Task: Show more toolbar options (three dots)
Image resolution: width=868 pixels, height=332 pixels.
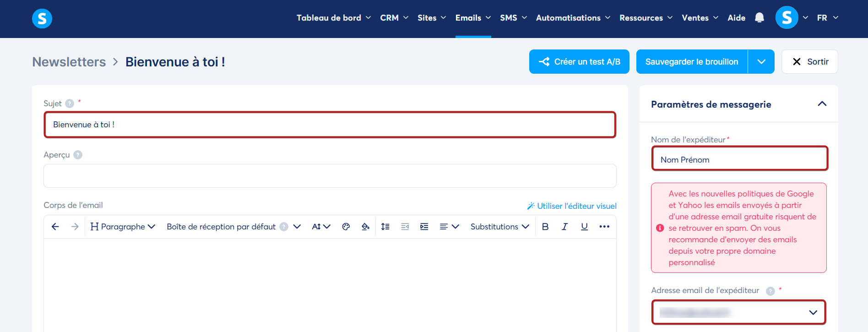Action: 604,227
